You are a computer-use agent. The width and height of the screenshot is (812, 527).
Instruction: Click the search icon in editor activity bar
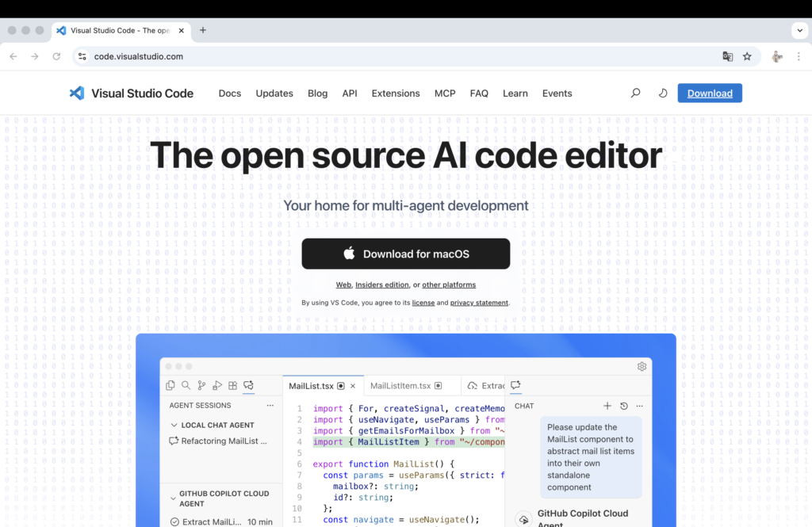(x=186, y=385)
